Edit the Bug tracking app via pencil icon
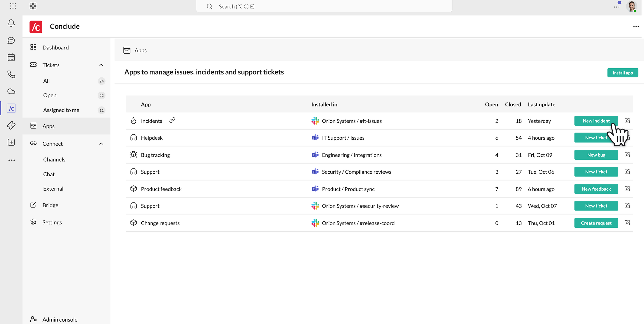644x324 pixels. click(627, 155)
